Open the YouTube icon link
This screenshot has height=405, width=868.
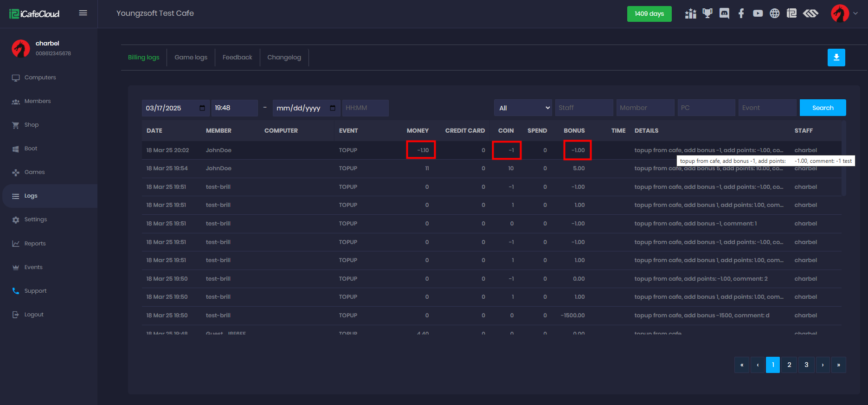[758, 13]
